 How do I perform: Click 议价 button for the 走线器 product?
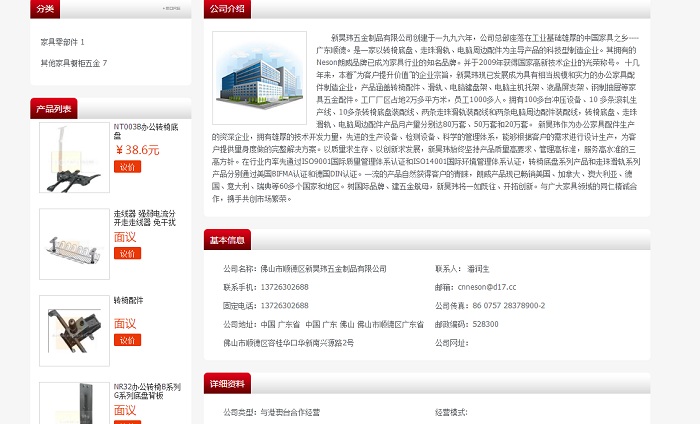(x=127, y=254)
